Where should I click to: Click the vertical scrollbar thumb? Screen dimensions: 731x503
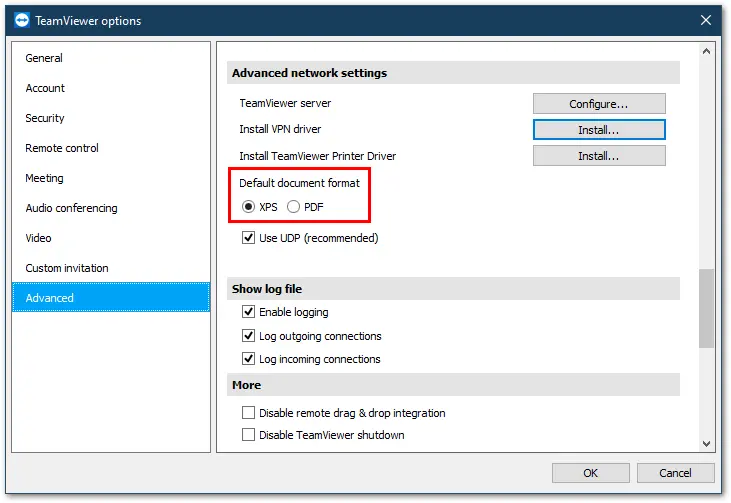tap(706, 308)
